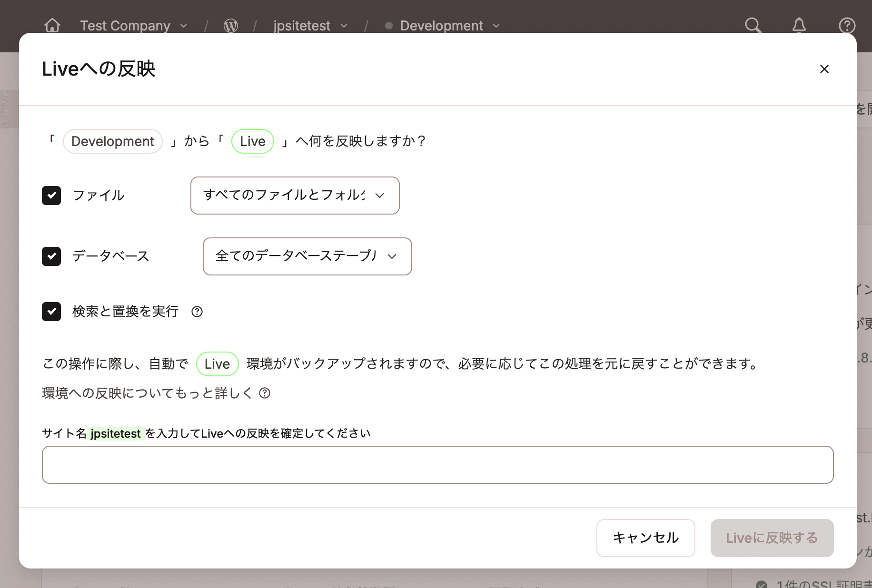Viewport: 872px width, 588px height.
Task: Disable 検索と置換を実行 option
Action: 51,312
